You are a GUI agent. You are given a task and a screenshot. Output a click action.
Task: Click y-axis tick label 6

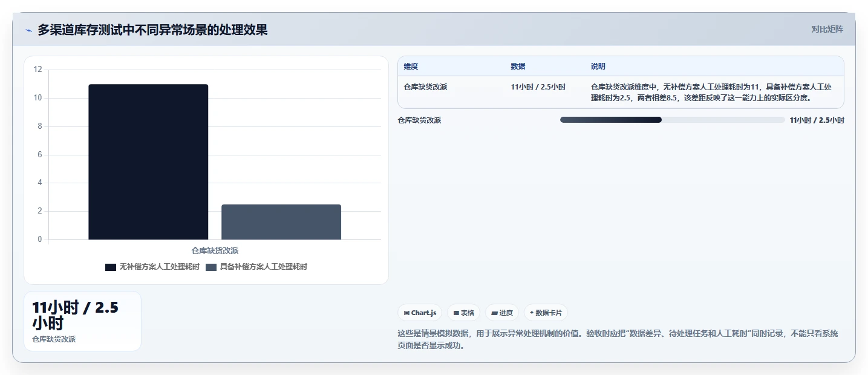coord(40,155)
